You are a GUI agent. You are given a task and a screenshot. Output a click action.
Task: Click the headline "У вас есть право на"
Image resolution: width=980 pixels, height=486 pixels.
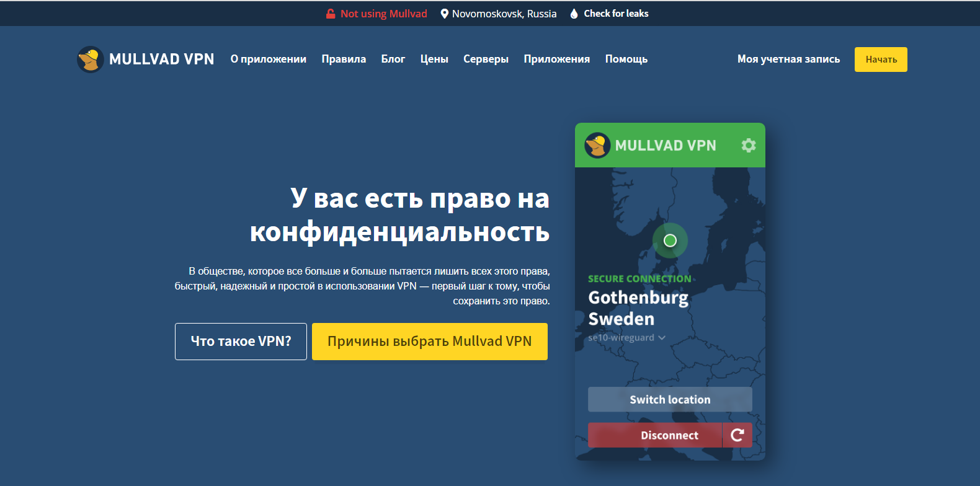click(420, 198)
